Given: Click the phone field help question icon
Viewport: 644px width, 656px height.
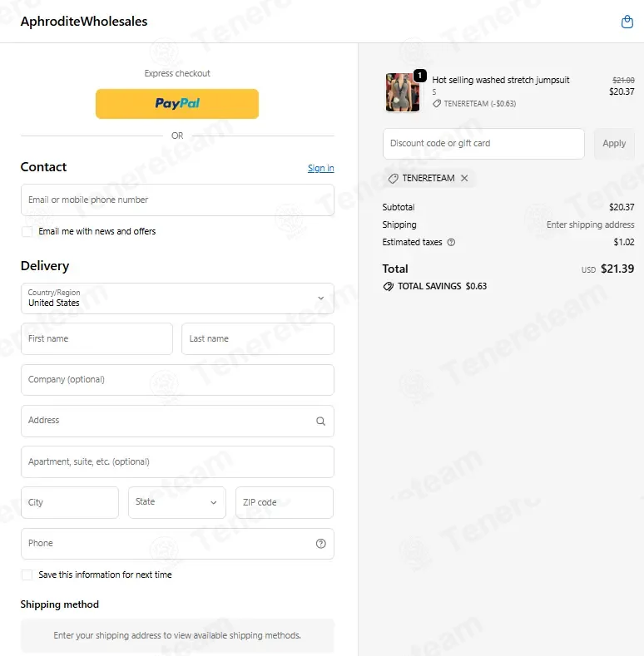Looking at the screenshot, I should pyautogui.click(x=320, y=544).
